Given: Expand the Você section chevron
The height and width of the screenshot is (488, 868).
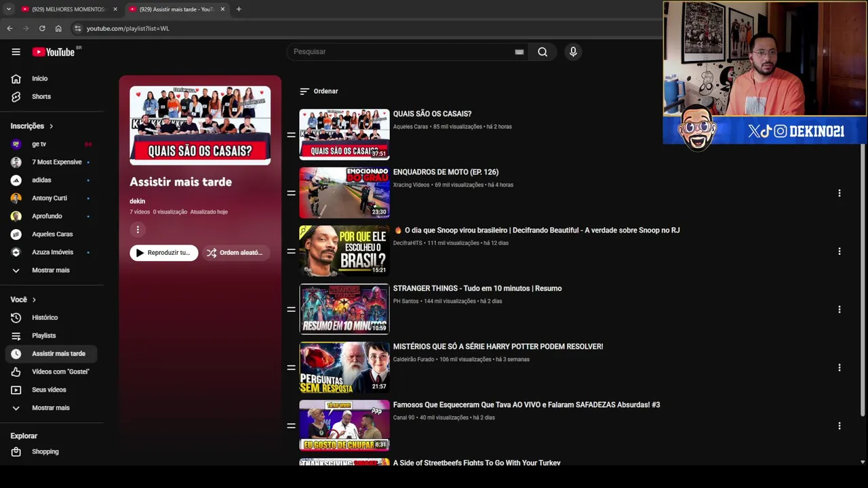Looking at the screenshot, I should [34, 300].
